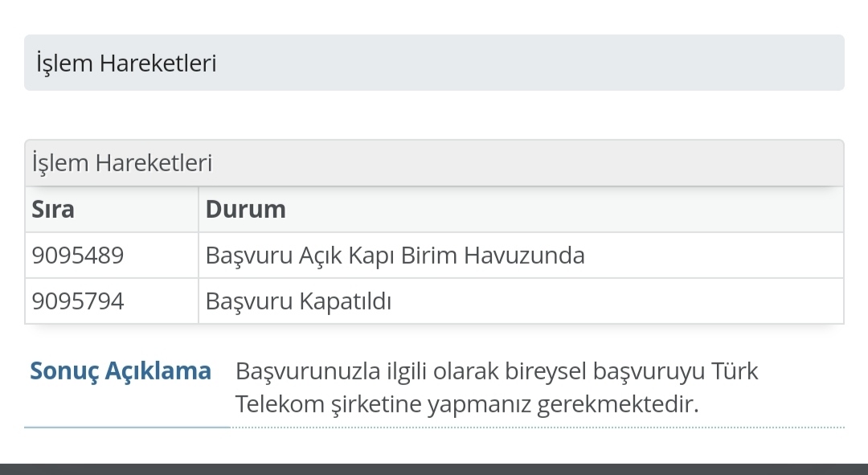Viewport: 868px width, 475px height.
Task: Open the Başvuru Kapatıldı status entry
Action: click(x=298, y=301)
